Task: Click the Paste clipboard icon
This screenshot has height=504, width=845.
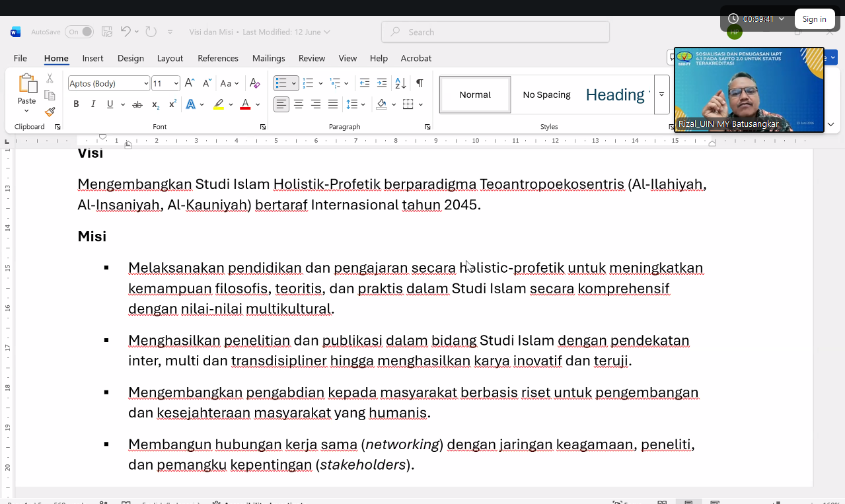Action: [27, 84]
